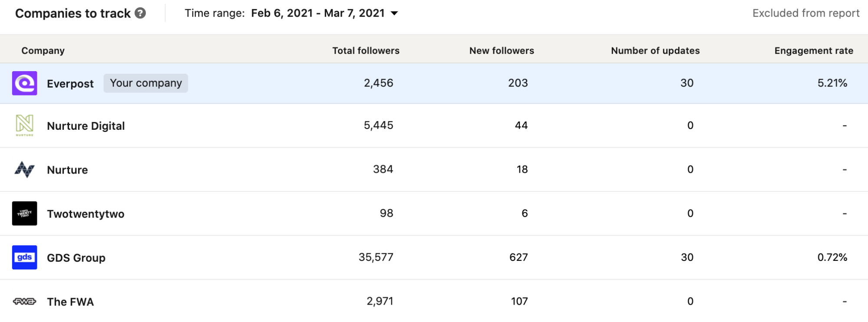Click the Excluded from report label
Viewport: 868px width, 322px height.
pos(806,13)
